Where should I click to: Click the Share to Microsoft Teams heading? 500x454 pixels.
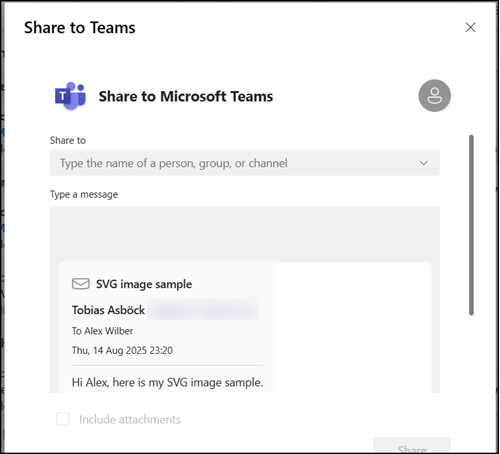click(x=186, y=96)
